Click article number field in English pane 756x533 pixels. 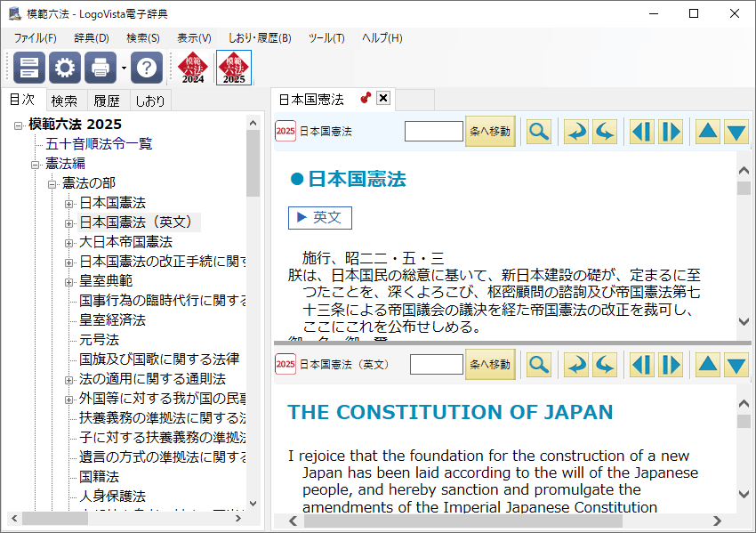[x=436, y=365]
